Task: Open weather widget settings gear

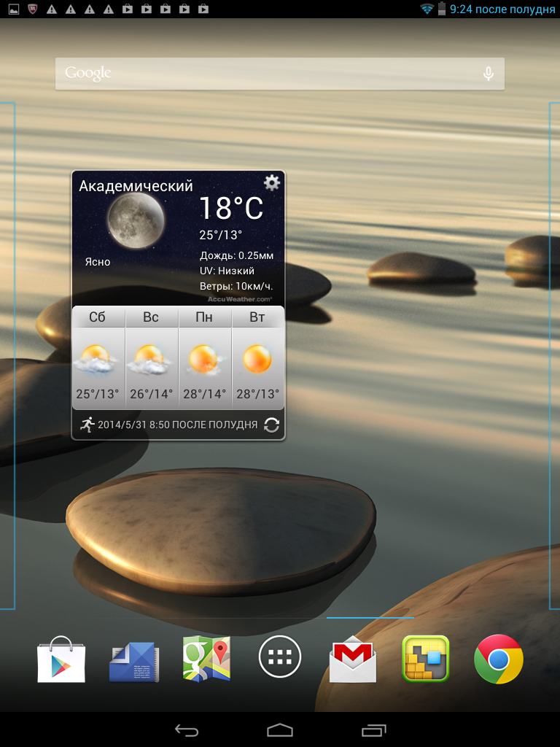Action: [x=272, y=182]
